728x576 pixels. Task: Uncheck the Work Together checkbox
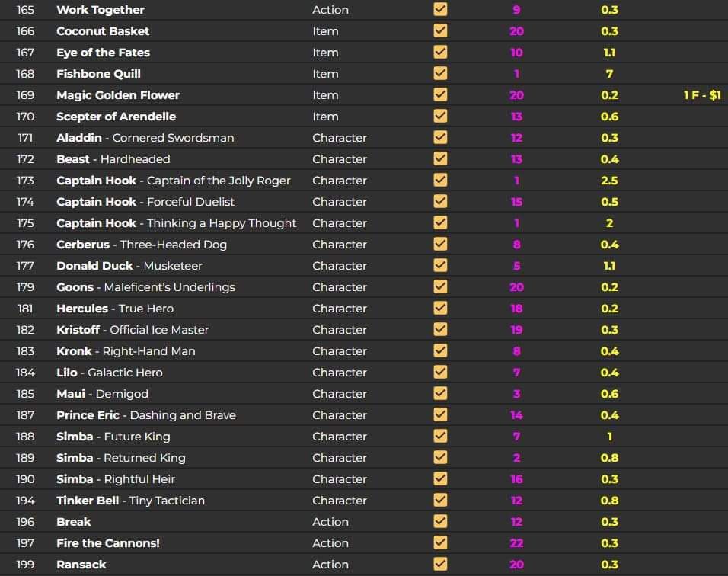440,10
